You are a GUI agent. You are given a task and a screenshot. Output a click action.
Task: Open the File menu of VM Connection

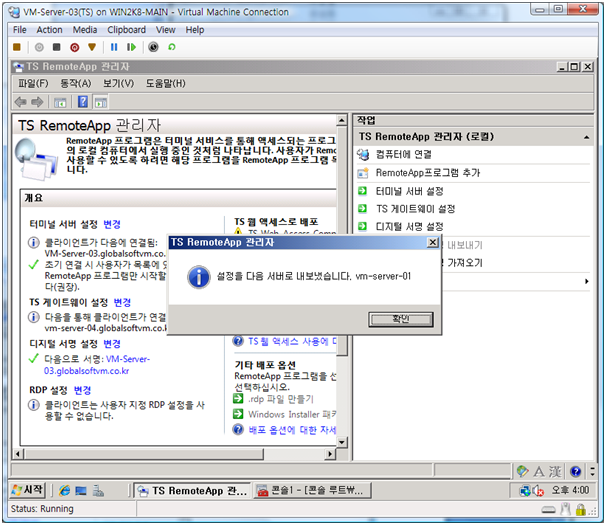pyautogui.click(x=20, y=30)
